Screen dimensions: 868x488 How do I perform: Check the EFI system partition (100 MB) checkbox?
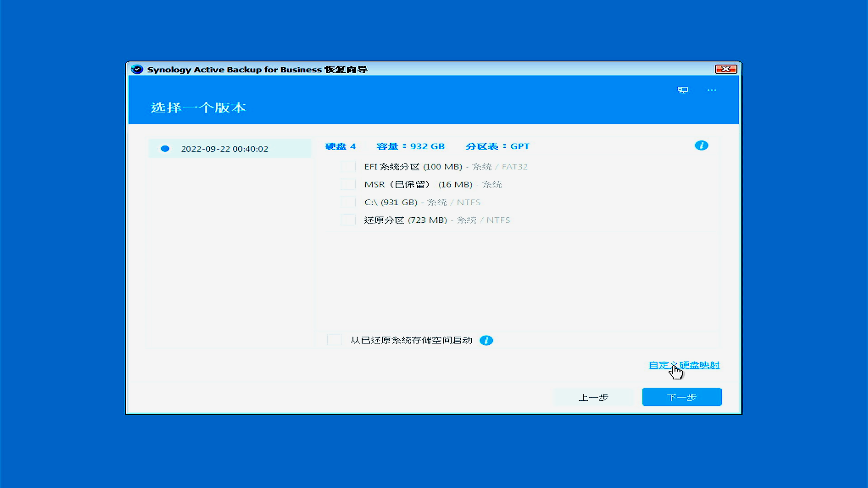click(348, 167)
